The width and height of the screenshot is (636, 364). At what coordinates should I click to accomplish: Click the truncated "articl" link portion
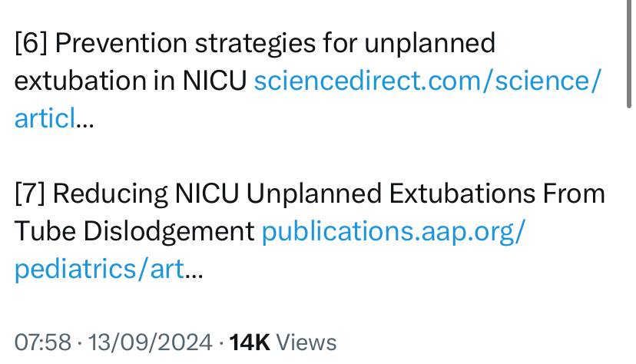point(45,118)
